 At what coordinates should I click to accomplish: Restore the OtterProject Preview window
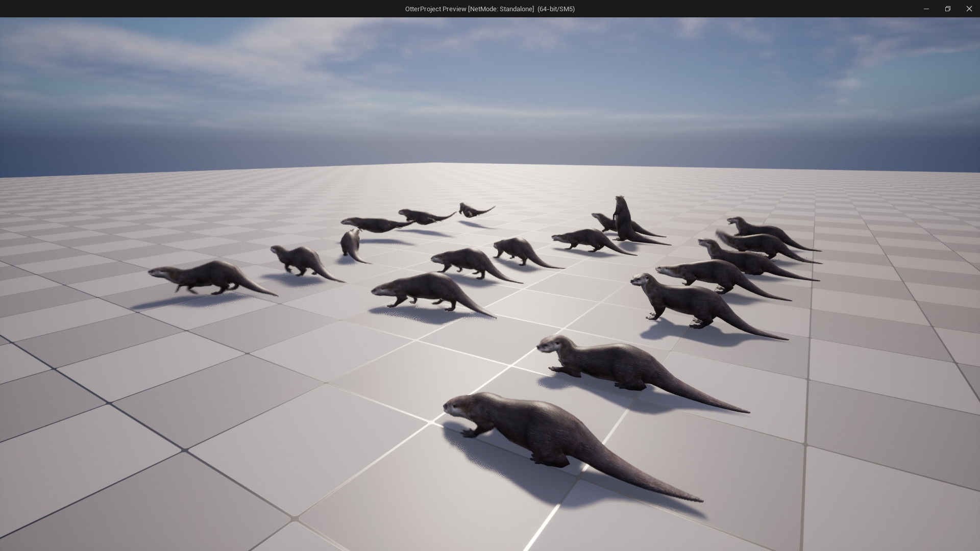948,9
